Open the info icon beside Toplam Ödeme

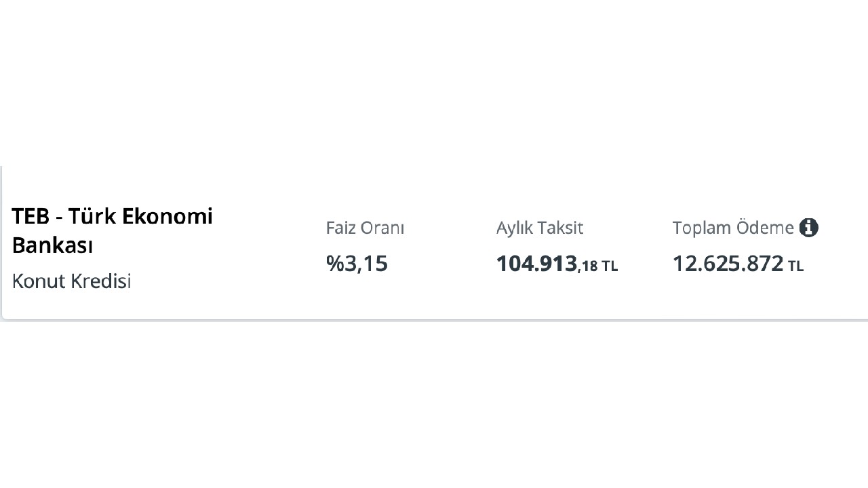click(x=808, y=228)
